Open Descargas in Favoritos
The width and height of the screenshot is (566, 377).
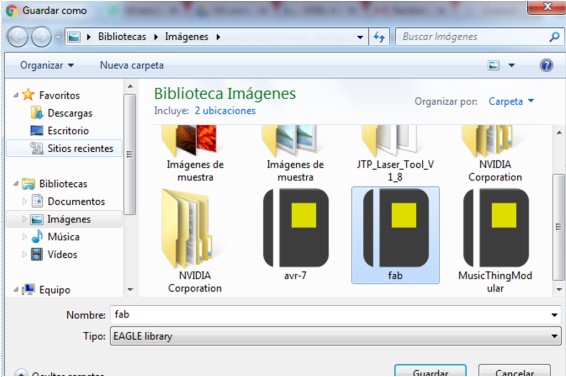coord(70,113)
